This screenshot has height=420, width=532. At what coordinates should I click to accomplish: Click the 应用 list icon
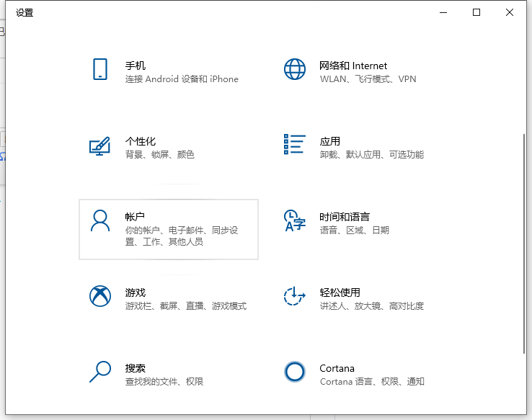click(294, 144)
